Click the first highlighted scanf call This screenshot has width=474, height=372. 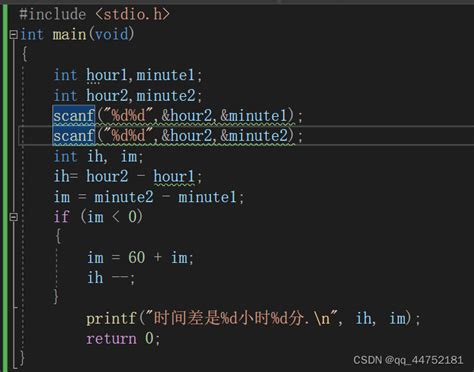coord(74,116)
